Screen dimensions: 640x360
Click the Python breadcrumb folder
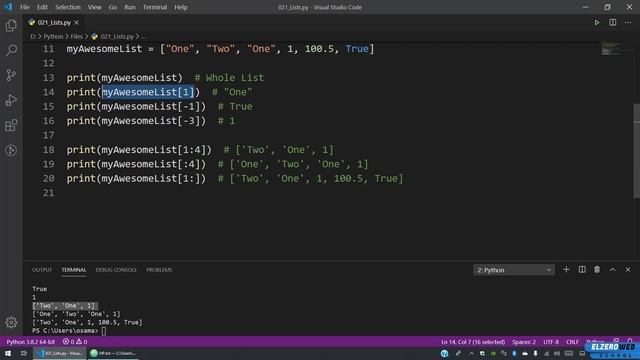(53, 36)
